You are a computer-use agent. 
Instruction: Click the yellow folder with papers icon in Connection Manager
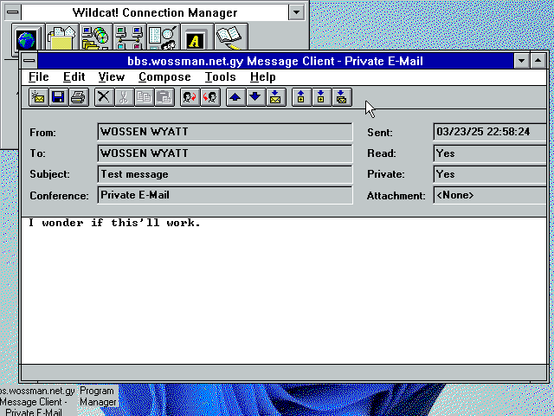(61, 37)
